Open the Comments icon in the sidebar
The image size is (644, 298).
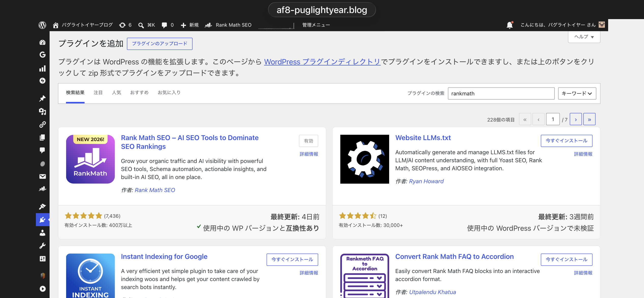[x=42, y=150]
